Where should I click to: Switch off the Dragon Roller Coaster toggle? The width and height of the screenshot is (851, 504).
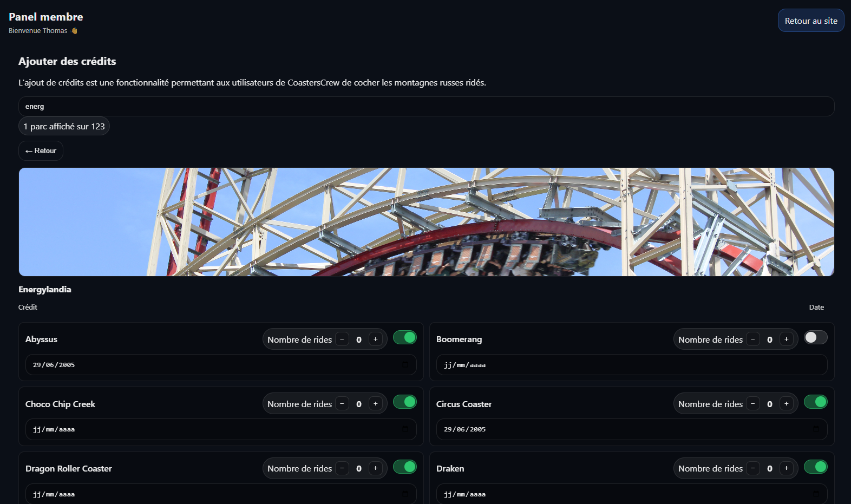point(404,467)
